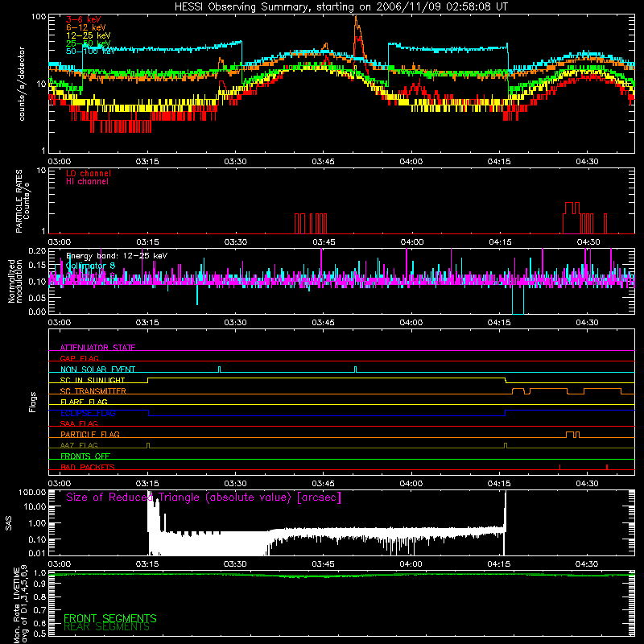The height and width of the screenshot is (644, 644).
Task: Click the 'FRONT SEGMENTS' legend label
Action: [110, 618]
